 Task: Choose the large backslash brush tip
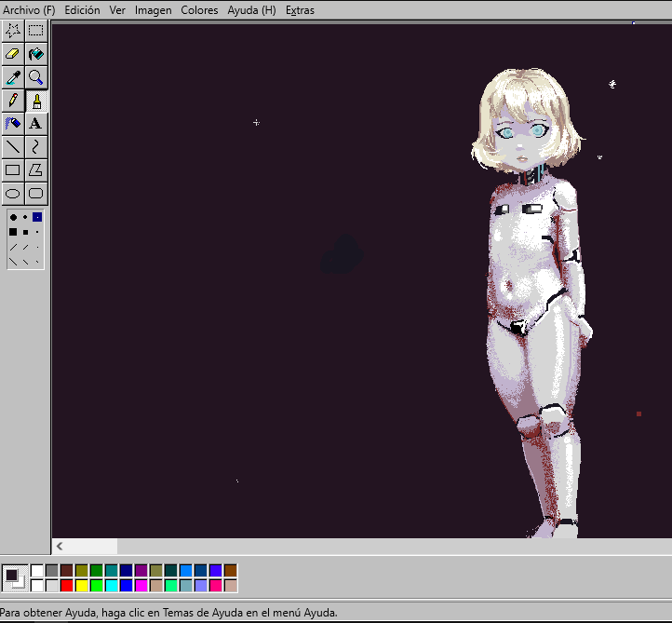pos(13,262)
